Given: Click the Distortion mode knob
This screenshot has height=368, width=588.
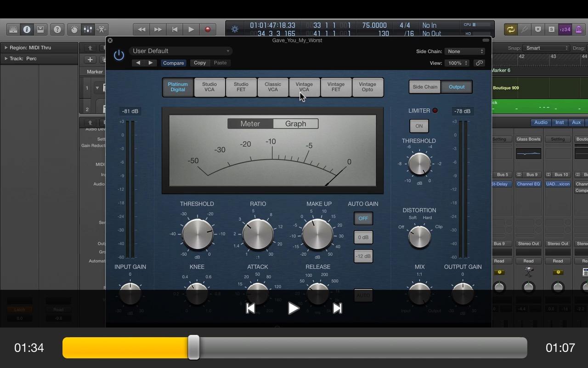Looking at the screenshot, I should 419,237.
